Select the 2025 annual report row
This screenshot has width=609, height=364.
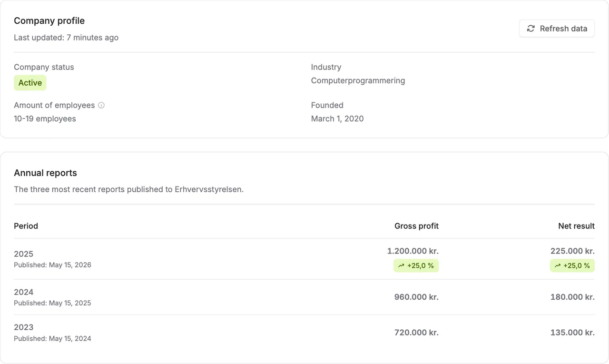pos(304,259)
